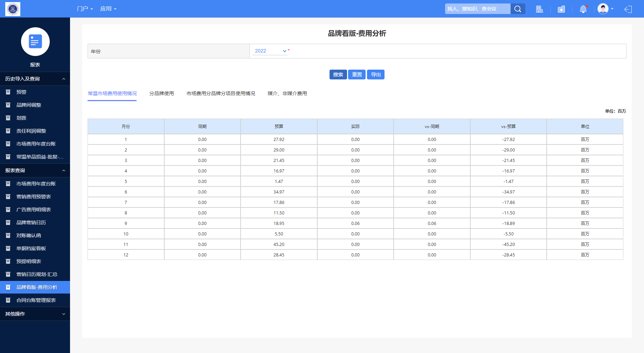Click the logout exit icon

coord(628,9)
